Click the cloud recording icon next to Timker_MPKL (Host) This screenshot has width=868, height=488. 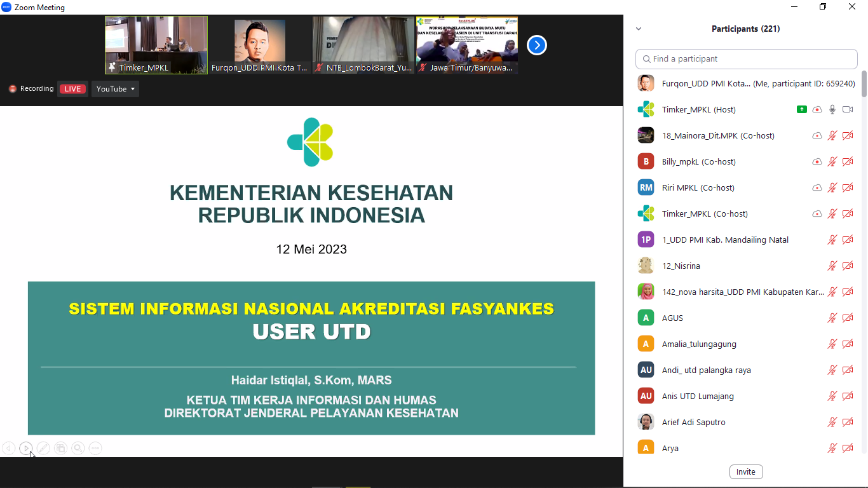817,109
